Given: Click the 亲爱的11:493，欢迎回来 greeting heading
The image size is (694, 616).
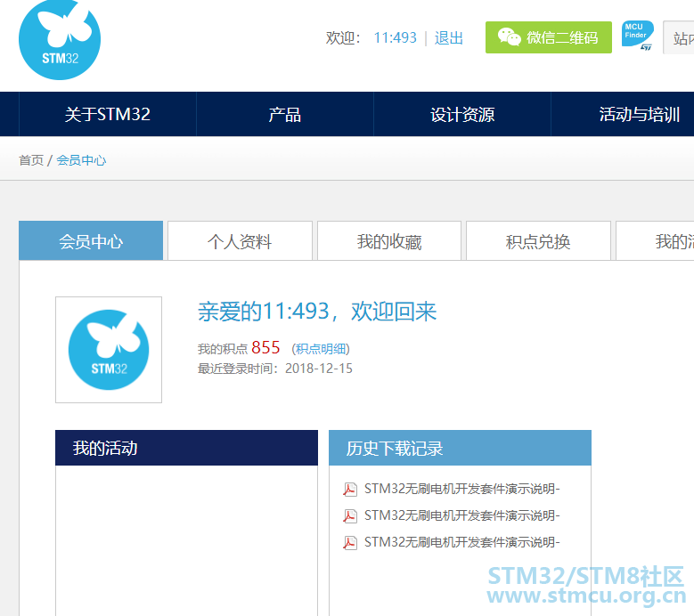Looking at the screenshot, I should [317, 312].
